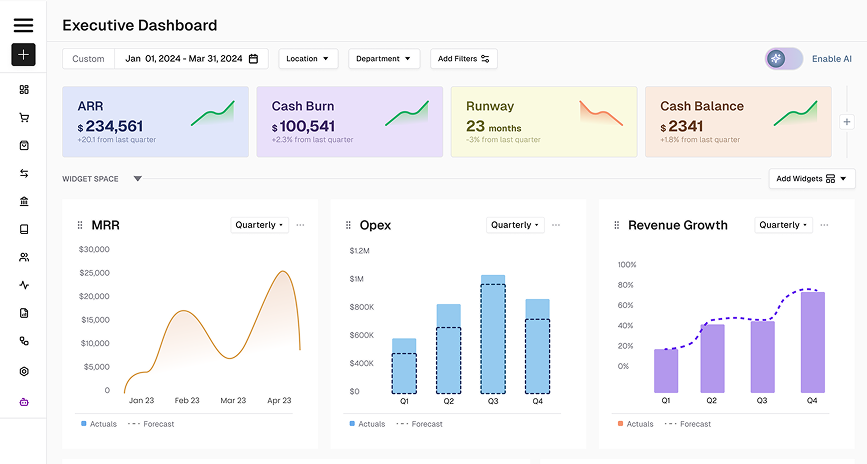Click the dashboard grid sidebar icon
This screenshot has width=867, height=464.
pyautogui.click(x=24, y=89)
